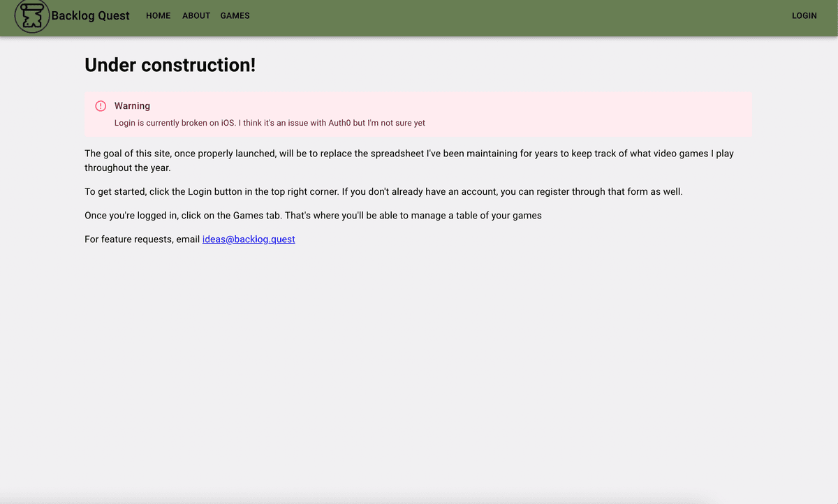
Task: Click the Backlog Quest brand title
Action: 90,15
